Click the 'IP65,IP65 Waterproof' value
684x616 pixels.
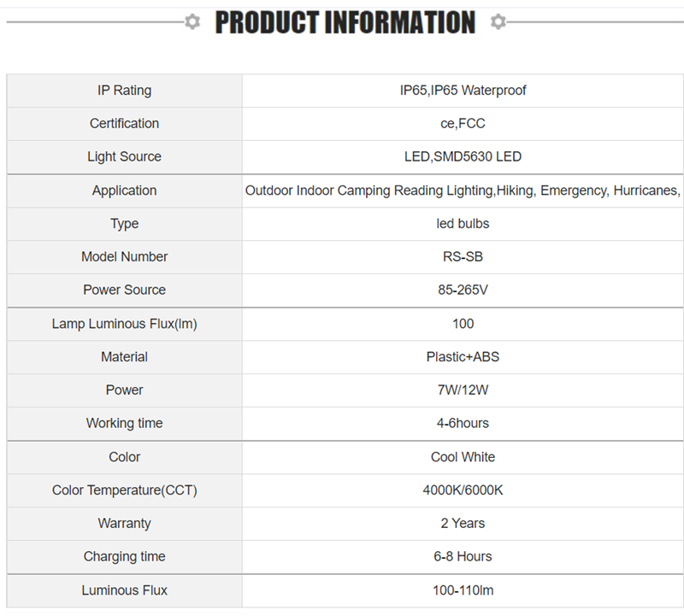coord(463,91)
